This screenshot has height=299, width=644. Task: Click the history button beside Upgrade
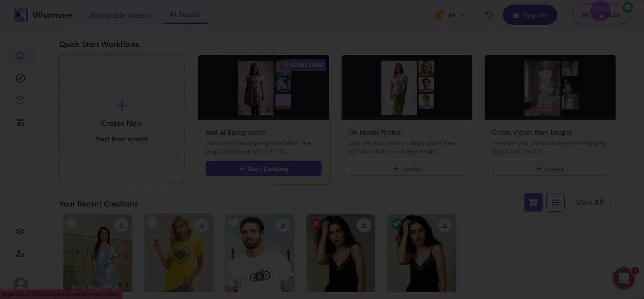coord(489,15)
